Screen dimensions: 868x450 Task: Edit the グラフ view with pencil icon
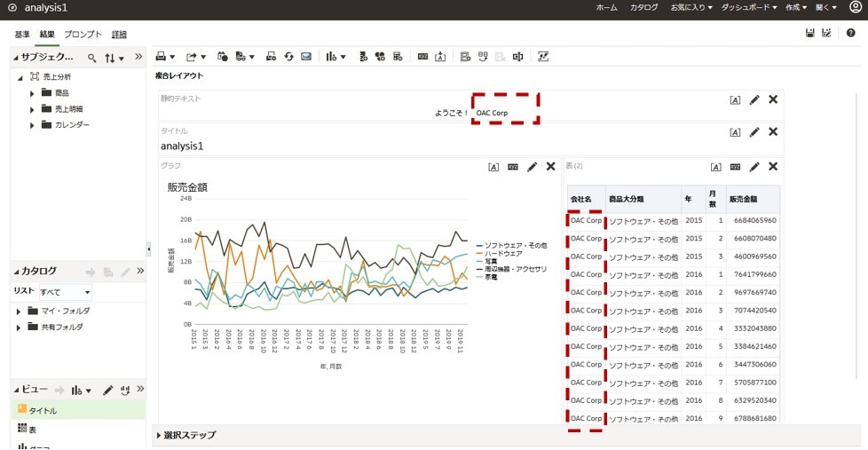(532, 167)
